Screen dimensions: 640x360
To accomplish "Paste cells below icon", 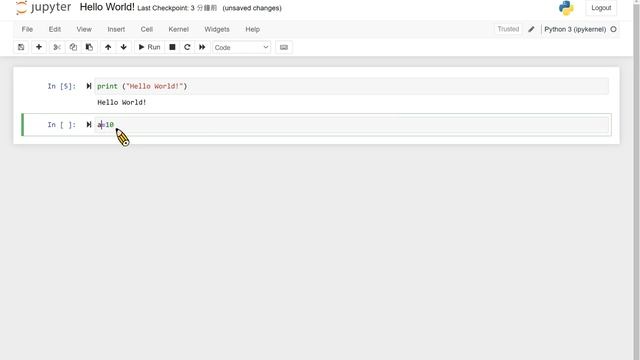I will [x=89, y=47].
